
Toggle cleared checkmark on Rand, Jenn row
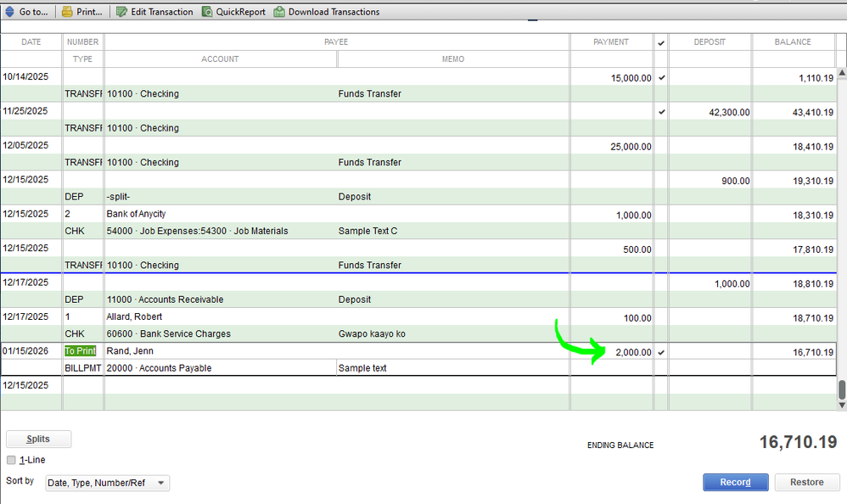[x=661, y=352]
